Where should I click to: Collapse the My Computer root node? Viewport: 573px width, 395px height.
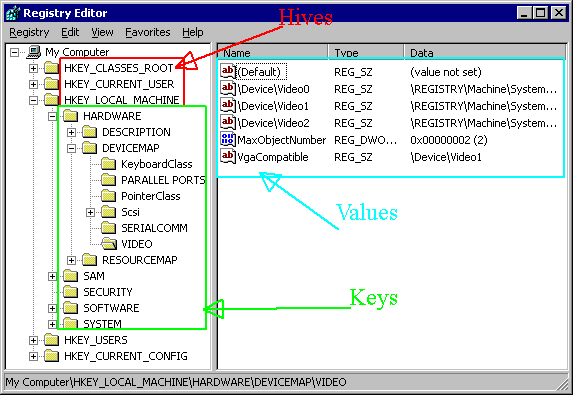14,52
